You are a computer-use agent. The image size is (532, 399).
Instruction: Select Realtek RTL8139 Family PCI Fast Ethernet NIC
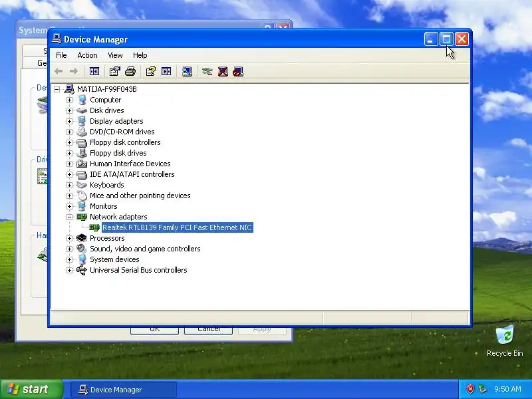pos(177,227)
